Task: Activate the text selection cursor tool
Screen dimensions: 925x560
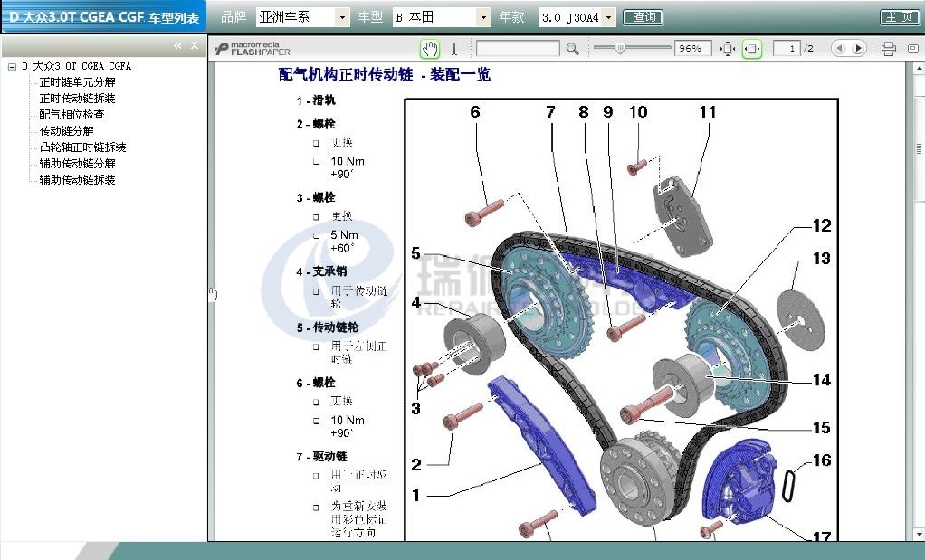Action: 454,49
